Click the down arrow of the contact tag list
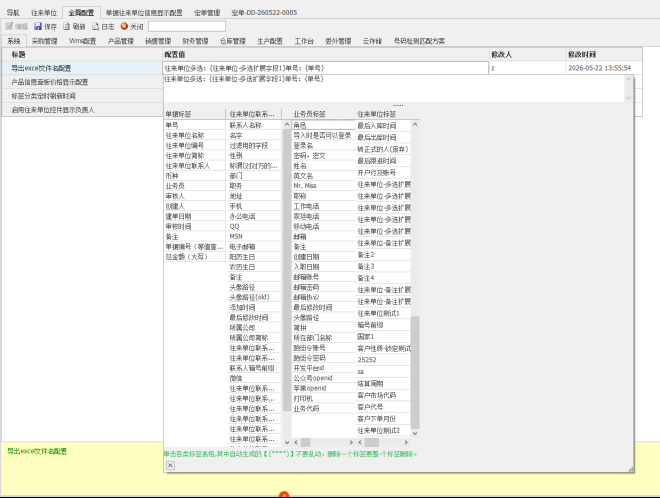 click(x=287, y=442)
